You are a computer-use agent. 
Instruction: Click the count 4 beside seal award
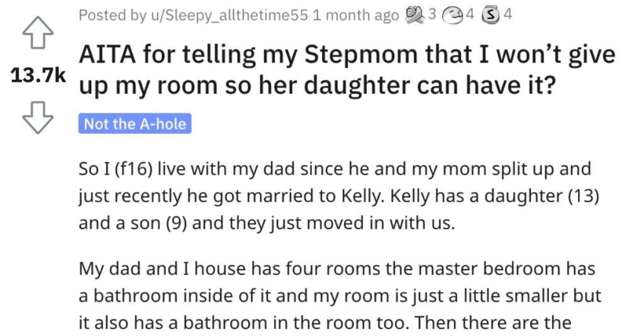pyautogui.click(x=470, y=14)
